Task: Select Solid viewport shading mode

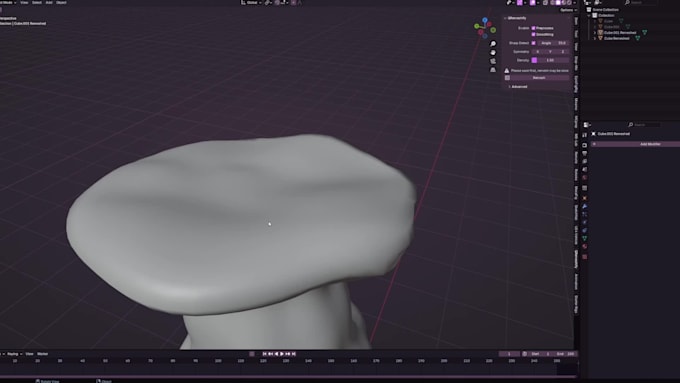Action: 558,3
